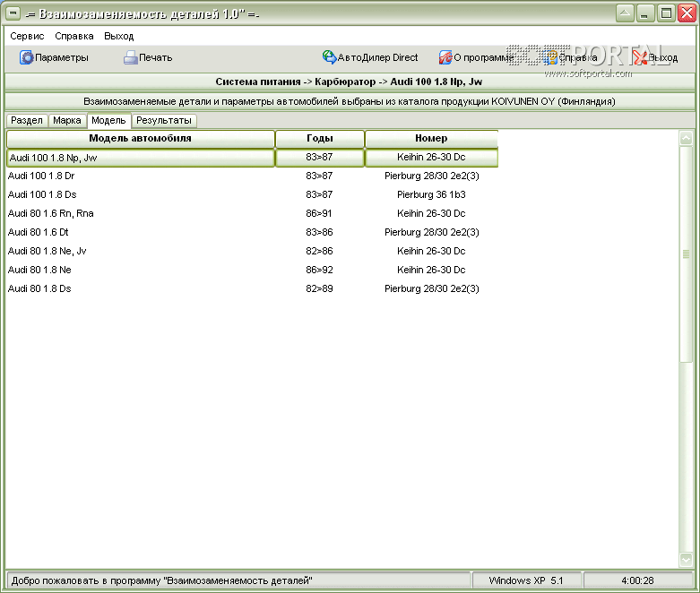Viewport: 700px width, 593px height.
Task: Select row Audi 80 1.8 Ne, Jv
Action: click(252, 251)
